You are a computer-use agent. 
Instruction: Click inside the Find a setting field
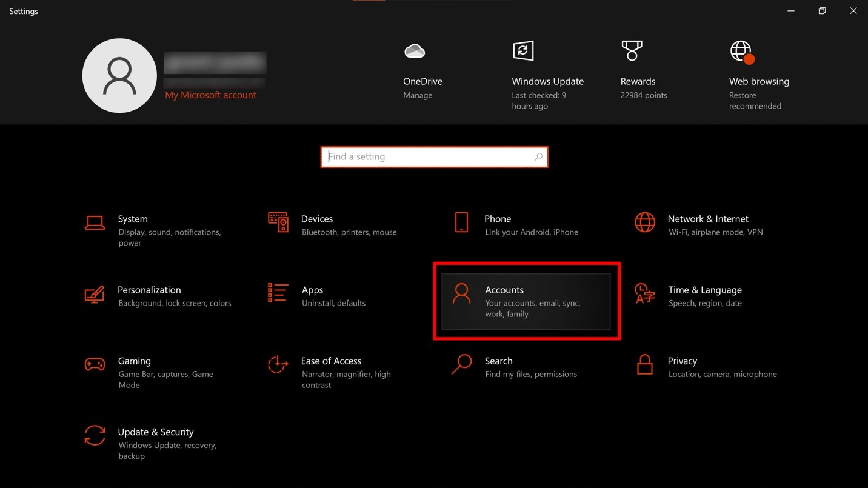click(x=434, y=157)
